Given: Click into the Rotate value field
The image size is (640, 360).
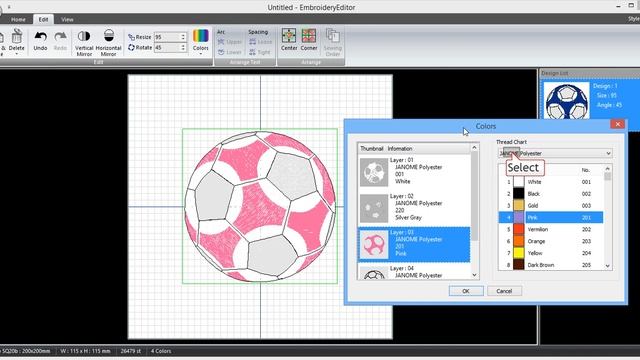Looking at the screenshot, I should (167, 47).
